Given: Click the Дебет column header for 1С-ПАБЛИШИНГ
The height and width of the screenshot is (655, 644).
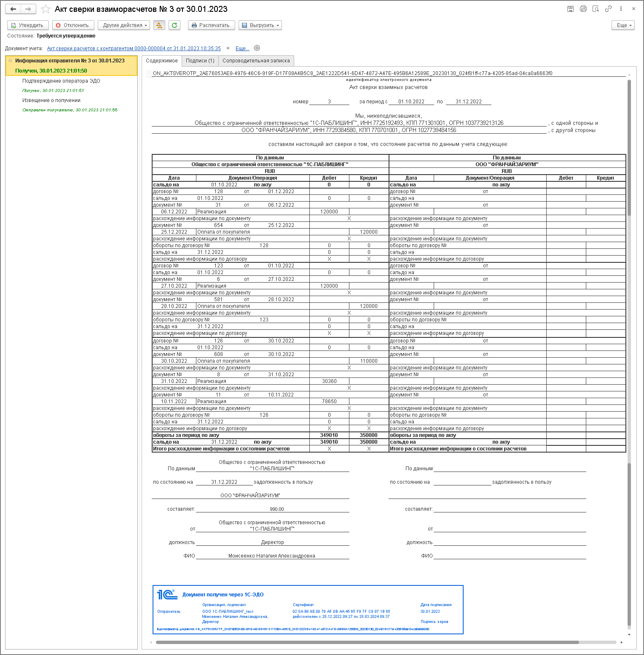Looking at the screenshot, I should click(329, 178).
